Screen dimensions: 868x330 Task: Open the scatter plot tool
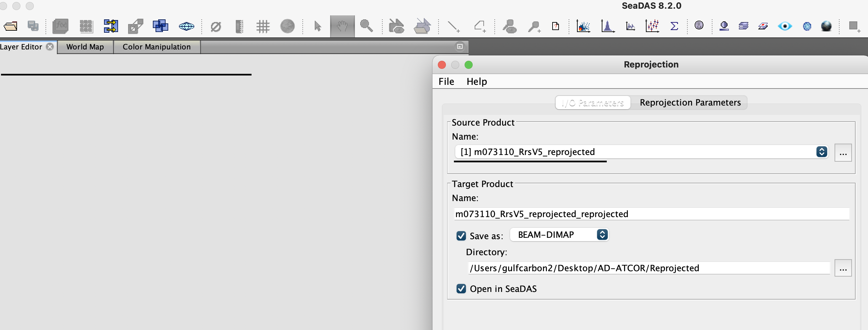click(583, 26)
